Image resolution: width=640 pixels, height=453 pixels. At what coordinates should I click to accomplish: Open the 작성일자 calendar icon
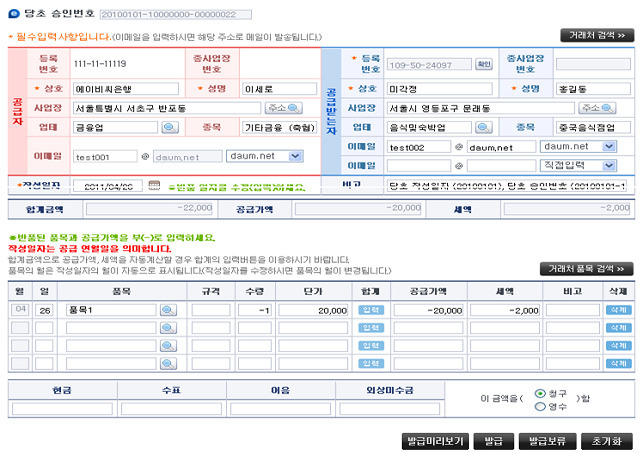[x=154, y=185]
